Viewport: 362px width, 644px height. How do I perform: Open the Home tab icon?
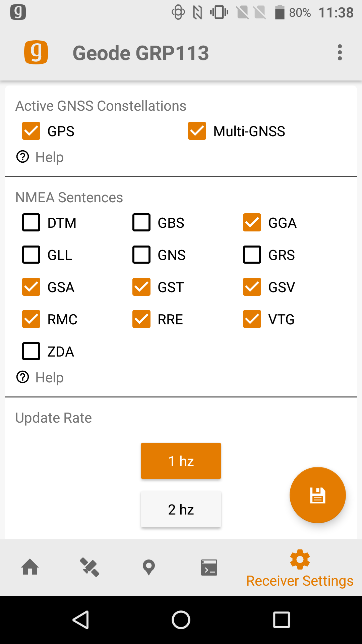[30, 567]
